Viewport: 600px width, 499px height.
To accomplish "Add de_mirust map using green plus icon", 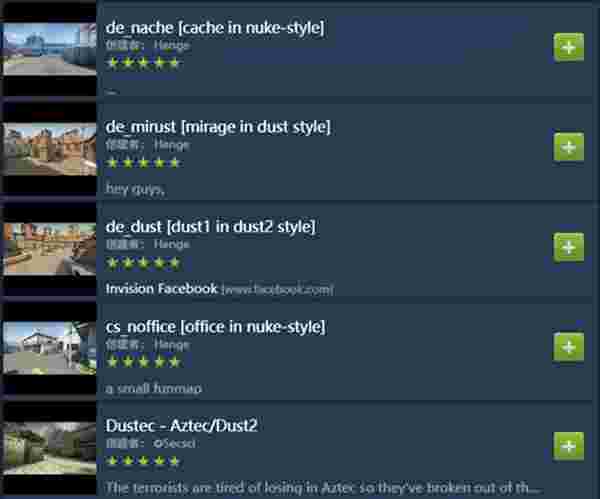I will coord(569,147).
